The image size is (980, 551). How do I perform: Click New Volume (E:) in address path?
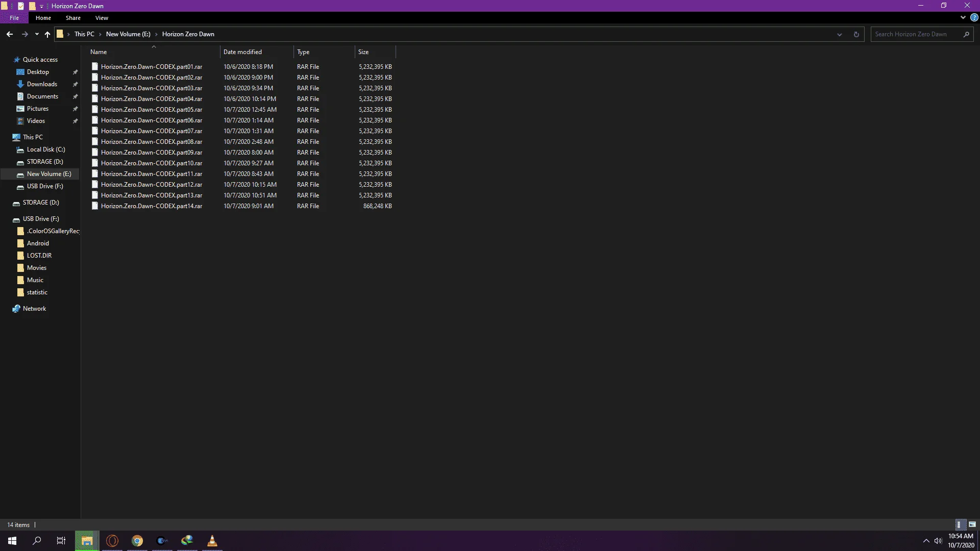[128, 34]
